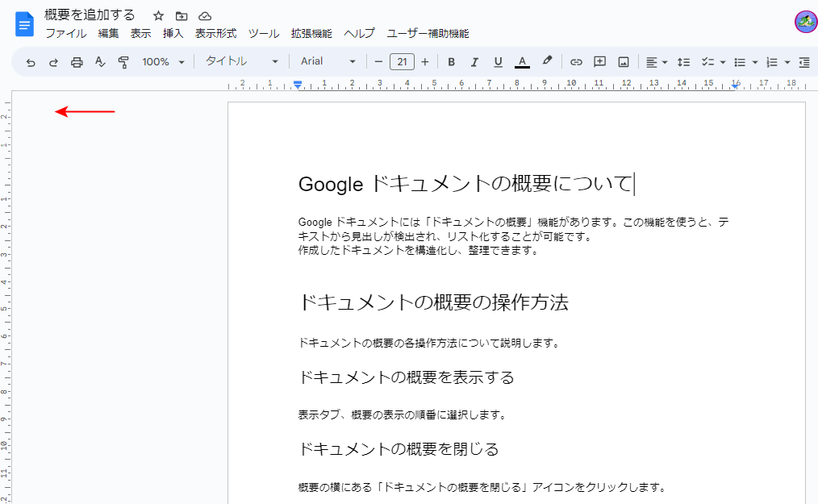The width and height of the screenshot is (818, 504).
Task: Toggle the numbered list
Action: (772, 62)
